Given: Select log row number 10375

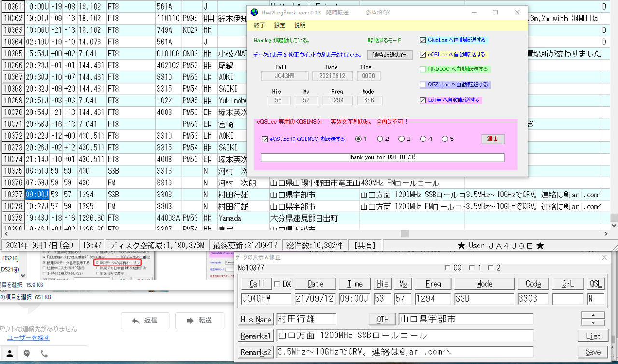Looking at the screenshot, I should pos(13,171).
